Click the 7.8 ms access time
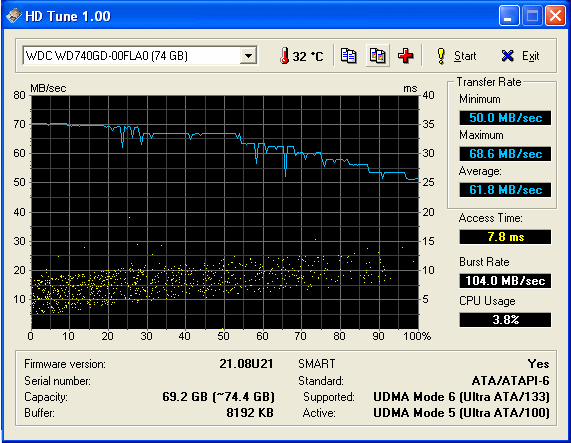The image size is (571, 443). click(505, 237)
